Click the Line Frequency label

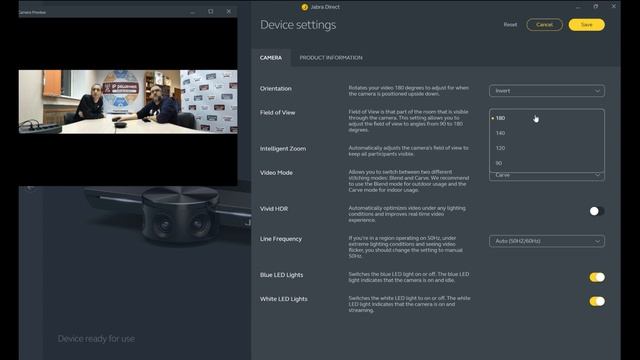(281, 239)
